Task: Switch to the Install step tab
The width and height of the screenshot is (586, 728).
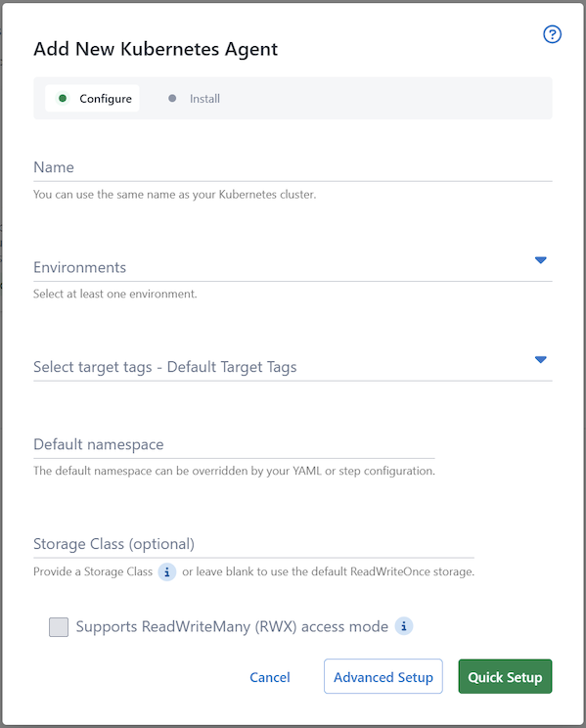Action: click(194, 99)
